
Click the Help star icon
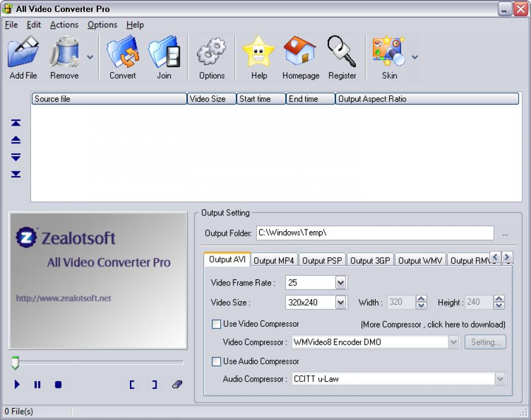point(259,52)
